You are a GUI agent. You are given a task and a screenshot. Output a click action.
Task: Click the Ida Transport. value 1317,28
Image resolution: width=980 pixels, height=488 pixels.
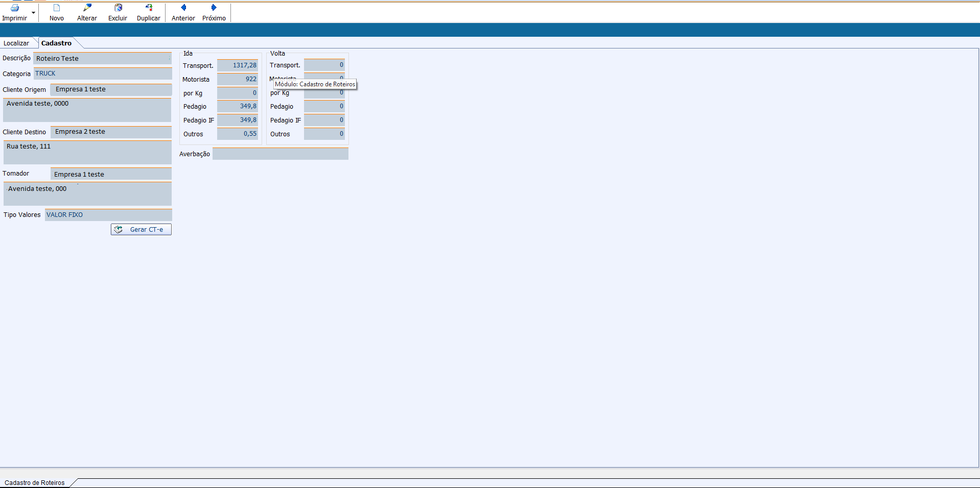tap(238, 66)
